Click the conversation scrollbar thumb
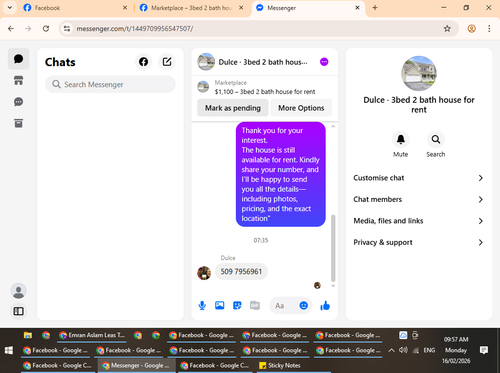 point(333,248)
